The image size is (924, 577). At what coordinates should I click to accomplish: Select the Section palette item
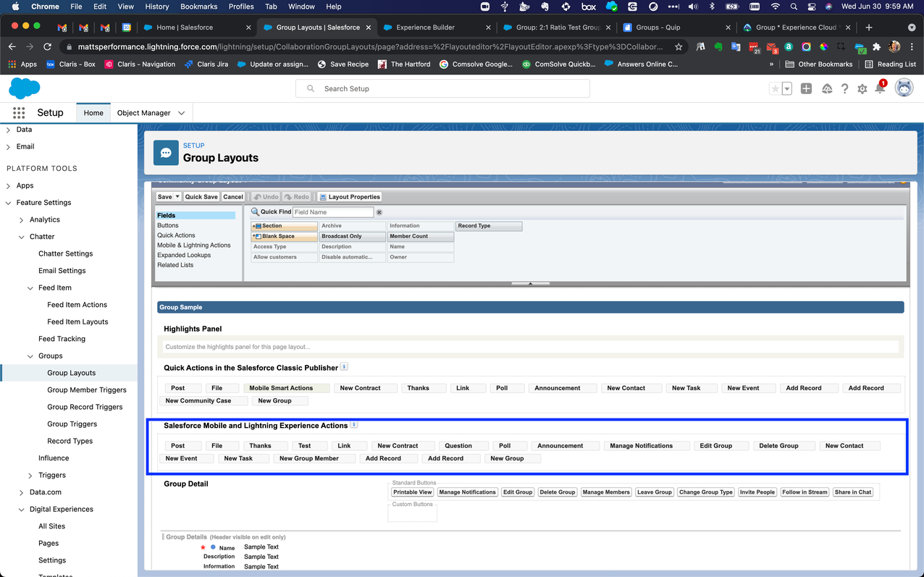284,226
